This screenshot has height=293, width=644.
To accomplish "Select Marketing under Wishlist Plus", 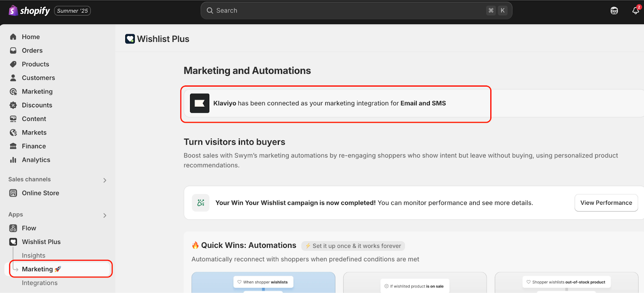I will coord(37,269).
